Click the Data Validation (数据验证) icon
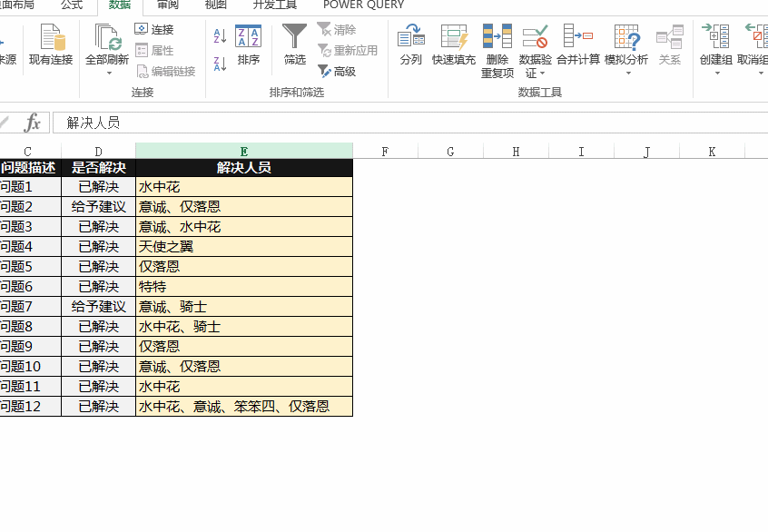This screenshot has height=532, width=768. point(535,37)
